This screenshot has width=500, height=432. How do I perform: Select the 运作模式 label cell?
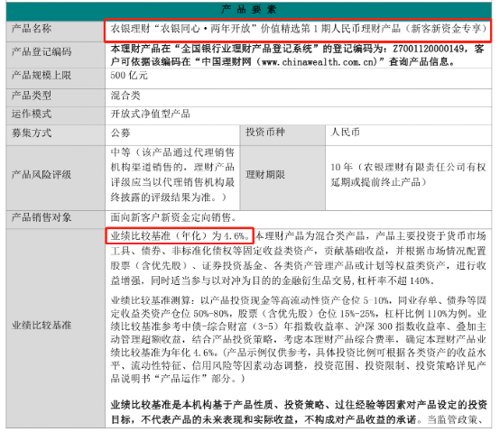(x=55, y=115)
